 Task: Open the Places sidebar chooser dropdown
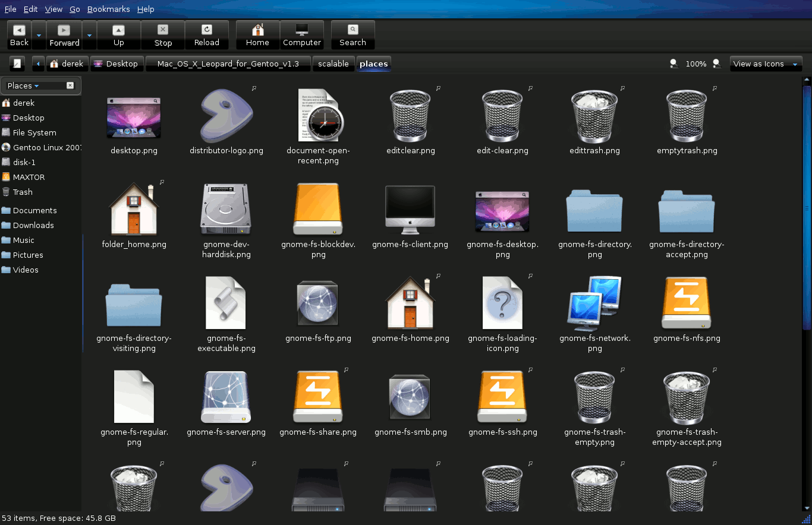[x=24, y=86]
